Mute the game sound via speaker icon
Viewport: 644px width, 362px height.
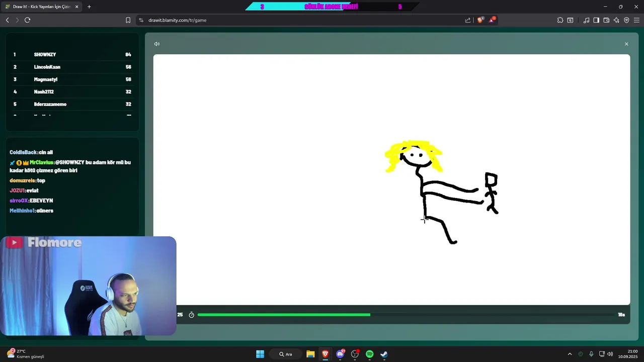(157, 44)
